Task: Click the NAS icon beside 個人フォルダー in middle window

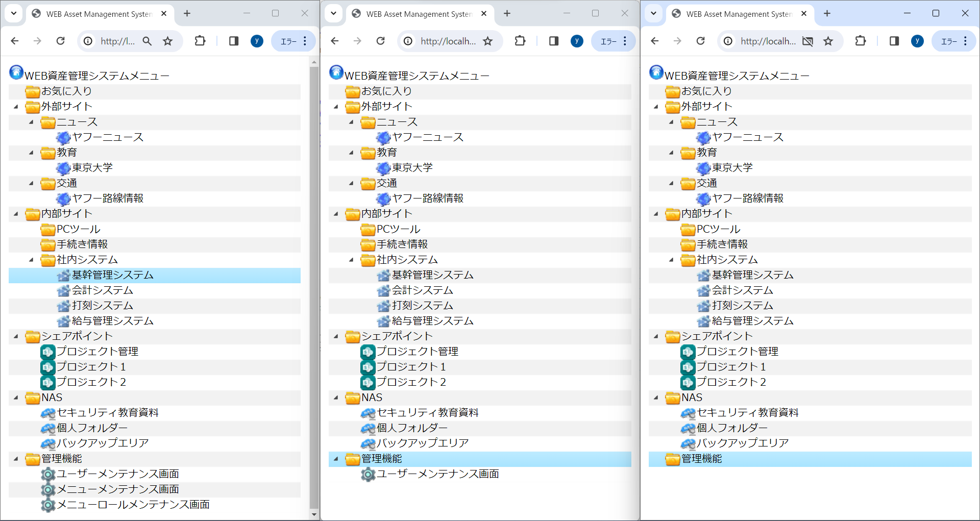Action: coord(368,429)
